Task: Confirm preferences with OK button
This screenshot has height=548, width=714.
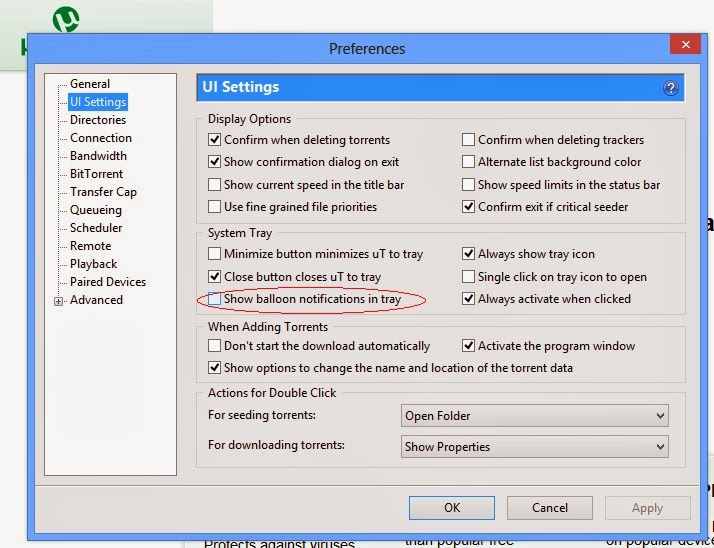Action: [x=452, y=508]
